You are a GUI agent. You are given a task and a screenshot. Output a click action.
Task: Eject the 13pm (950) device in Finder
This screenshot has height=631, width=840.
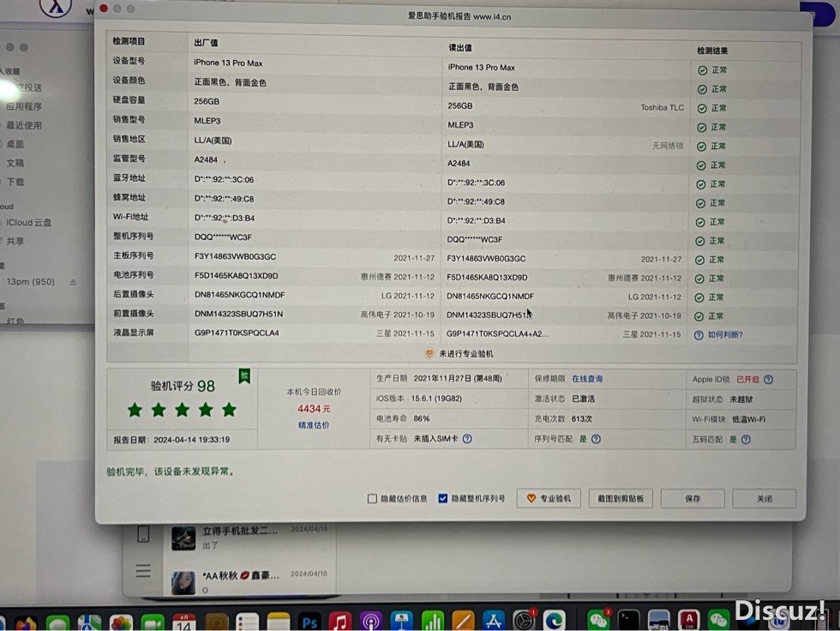click(x=73, y=282)
